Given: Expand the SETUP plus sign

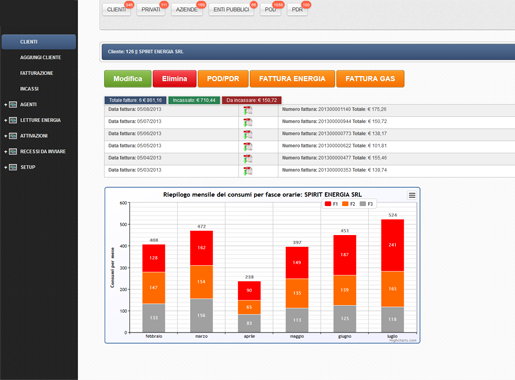Looking at the screenshot, I should [5, 167].
